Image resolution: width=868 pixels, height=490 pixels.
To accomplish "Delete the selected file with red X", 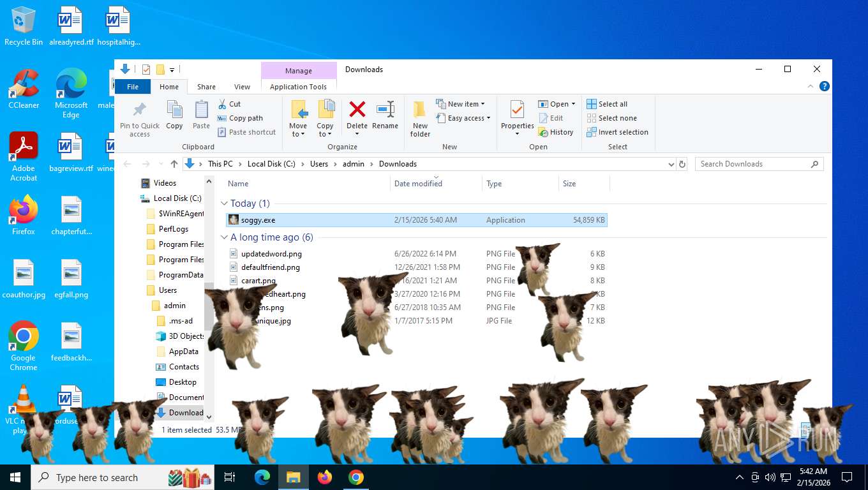I will point(357,110).
